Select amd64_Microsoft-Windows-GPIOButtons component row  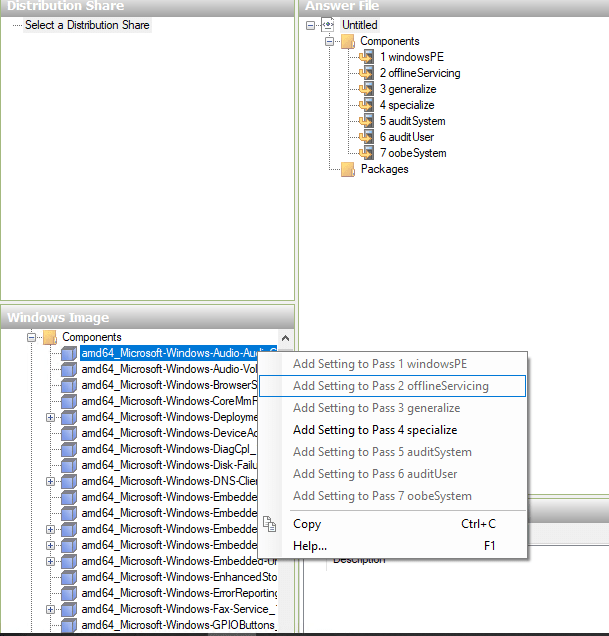click(179, 625)
